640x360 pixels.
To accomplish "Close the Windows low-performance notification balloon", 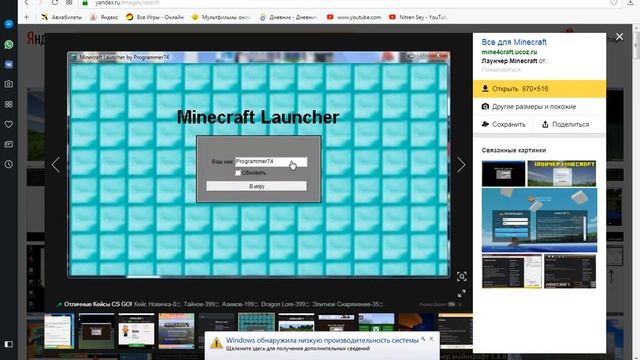I will (x=431, y=339).
